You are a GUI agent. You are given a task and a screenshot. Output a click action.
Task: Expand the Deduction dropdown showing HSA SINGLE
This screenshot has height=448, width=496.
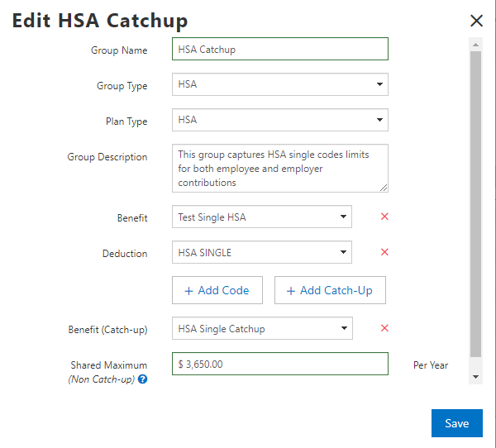[x=262, y=252]
